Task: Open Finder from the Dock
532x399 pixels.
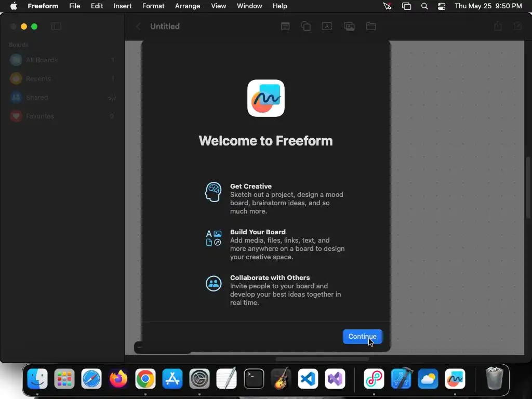Action: click(x=37, y=379)
